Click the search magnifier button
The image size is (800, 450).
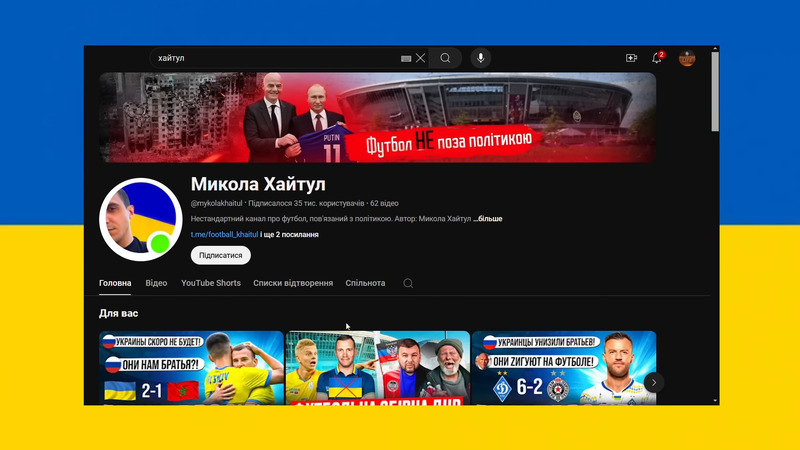coord(445,58)
